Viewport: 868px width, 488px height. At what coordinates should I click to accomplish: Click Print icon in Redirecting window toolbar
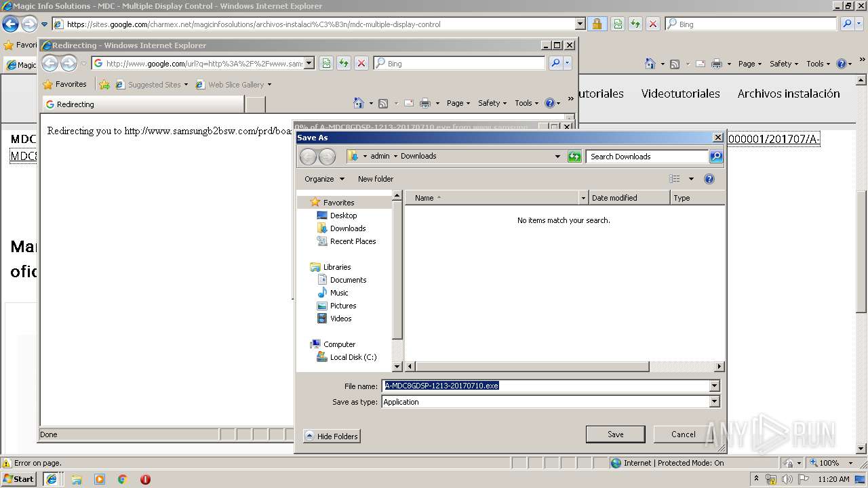tap(425, 103)
